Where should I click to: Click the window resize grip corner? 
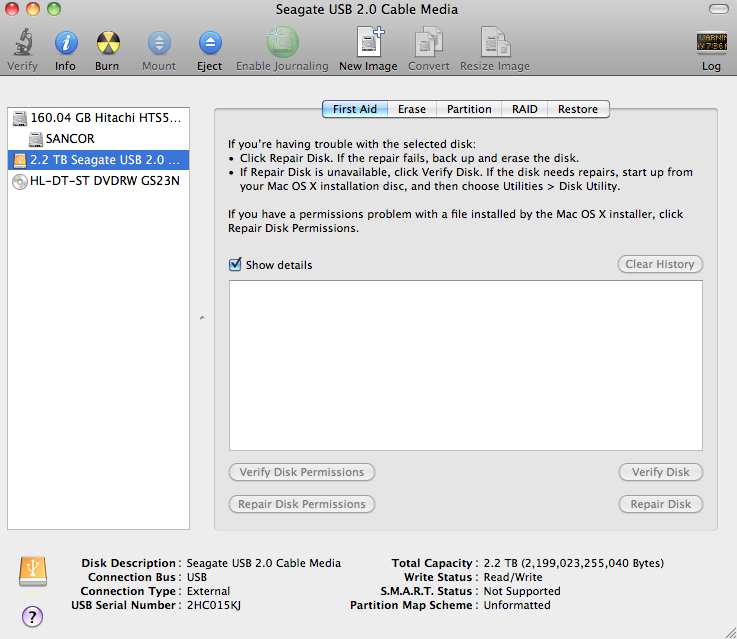(x=730, y=632)
